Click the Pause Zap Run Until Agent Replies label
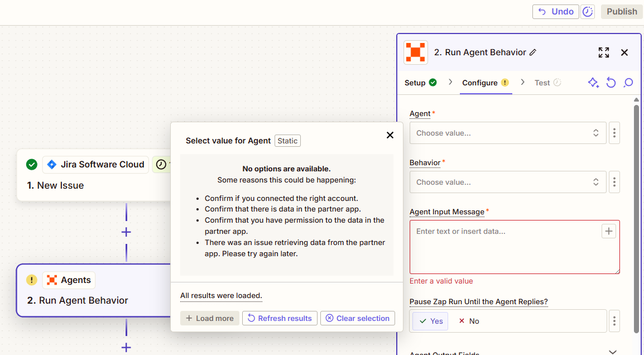Viewport: 644px width, 355px height. click(478, 301)
